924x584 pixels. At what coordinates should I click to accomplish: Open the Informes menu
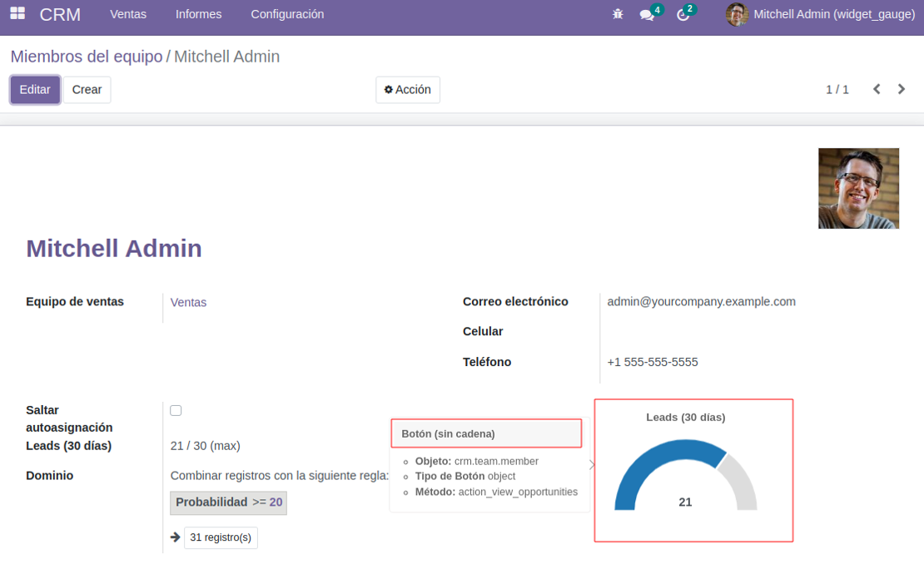(199, 14)
